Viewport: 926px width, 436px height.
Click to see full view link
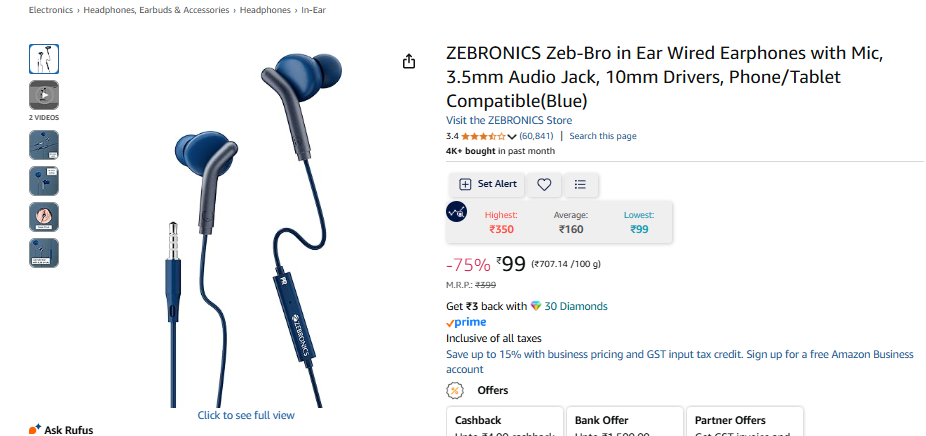pos(246,415)
